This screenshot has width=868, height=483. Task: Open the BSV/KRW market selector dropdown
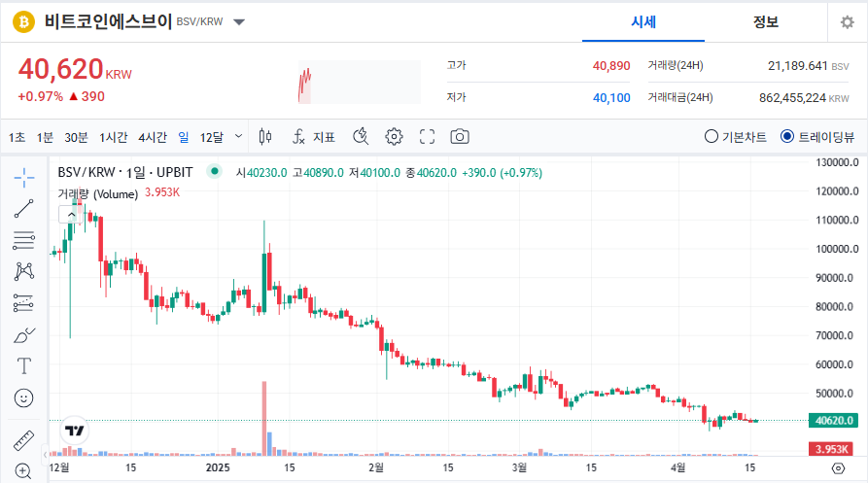pos(239,22)
